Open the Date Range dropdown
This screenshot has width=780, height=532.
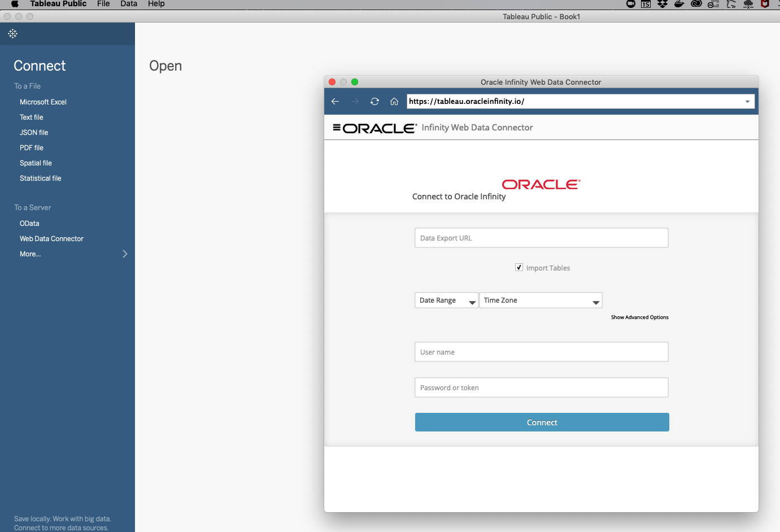446,300
